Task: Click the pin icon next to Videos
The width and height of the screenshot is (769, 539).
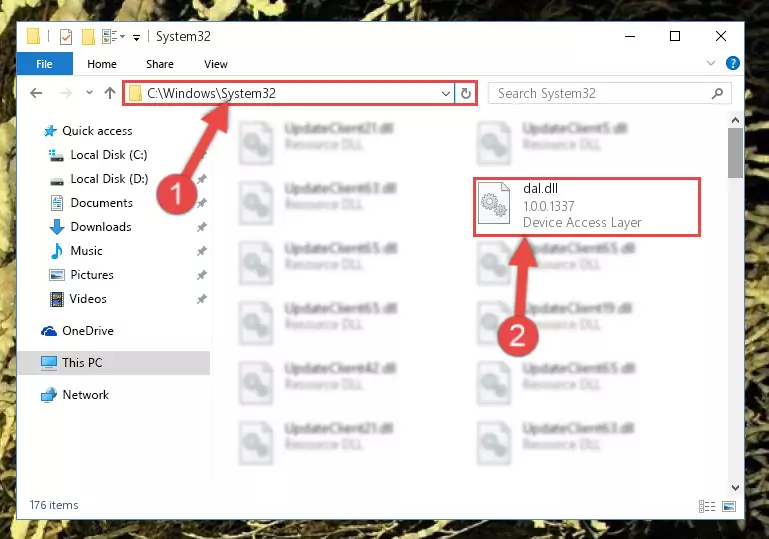Action: coord(202,299)
